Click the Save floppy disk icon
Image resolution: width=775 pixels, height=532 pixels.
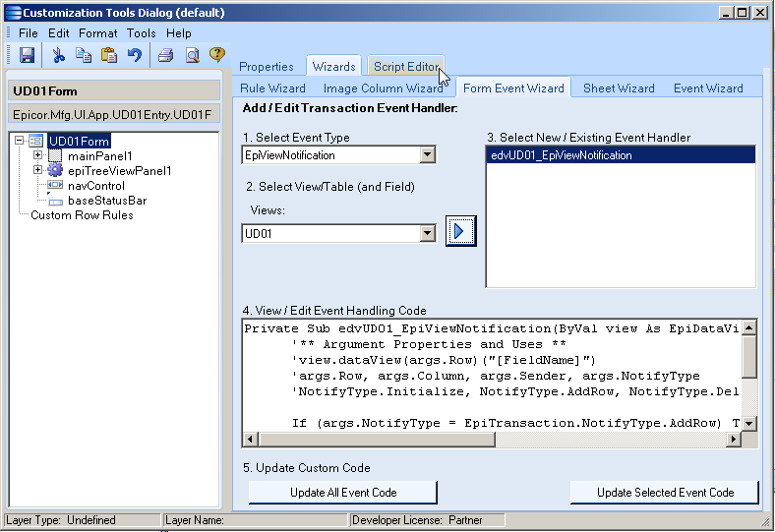(27, 55)
